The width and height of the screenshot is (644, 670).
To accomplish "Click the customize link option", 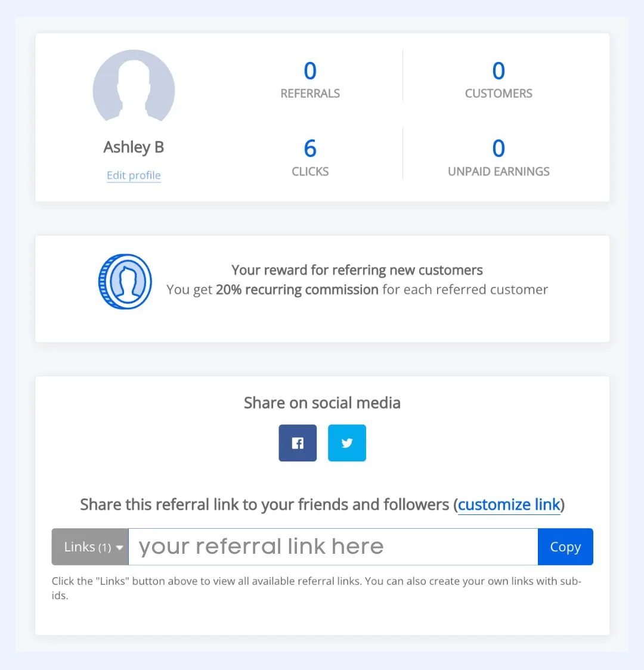I will [509, 504].
